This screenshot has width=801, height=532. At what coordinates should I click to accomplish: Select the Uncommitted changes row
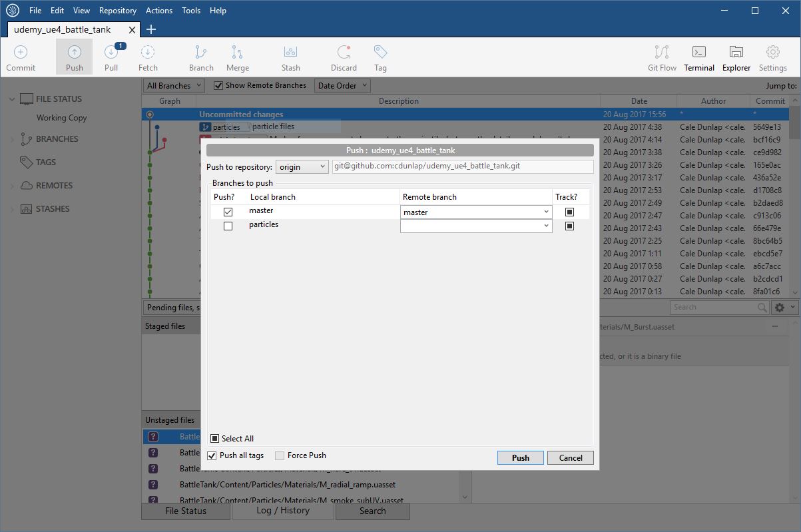pyautogui.click(x=465, y=115)
